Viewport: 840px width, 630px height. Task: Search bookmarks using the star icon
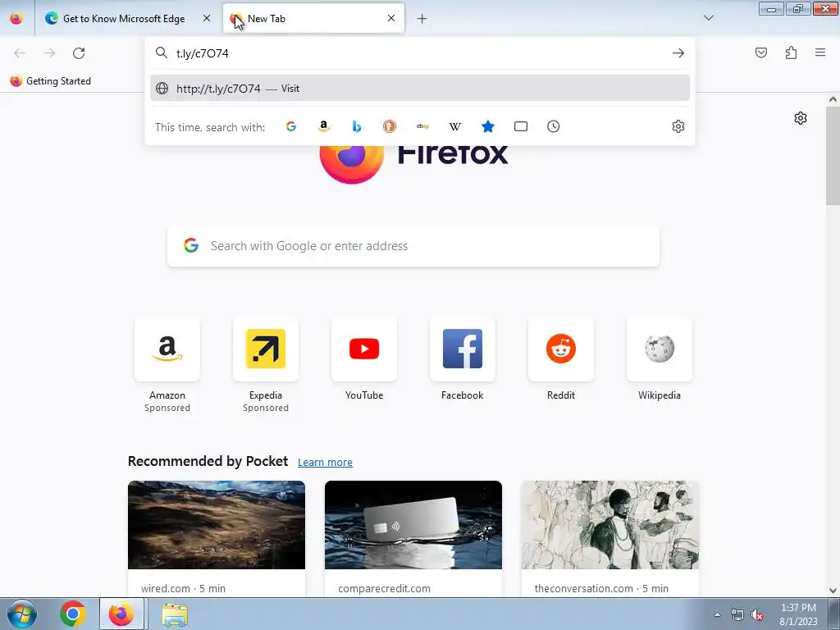click(x=487, y=126)
